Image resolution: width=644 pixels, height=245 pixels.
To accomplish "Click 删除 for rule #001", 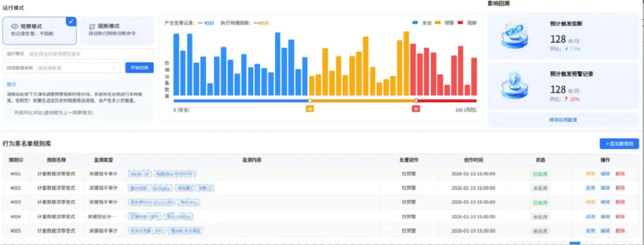I will click(x=620, y=174).
